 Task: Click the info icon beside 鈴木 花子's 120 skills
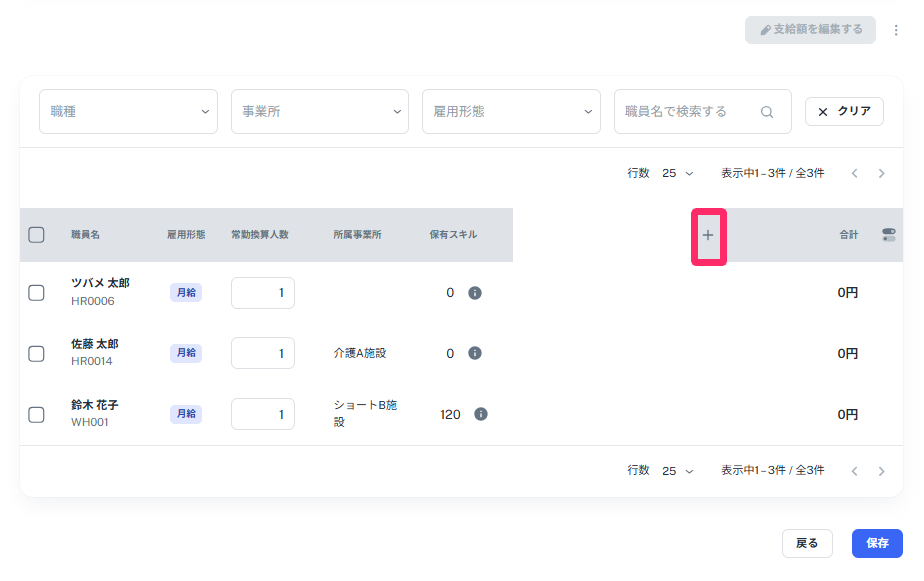point(480,413)
